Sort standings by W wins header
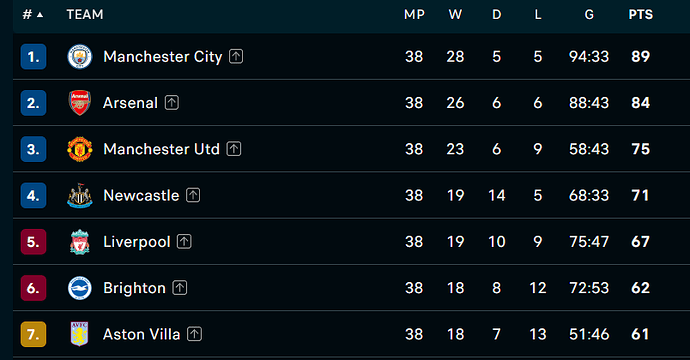The image size is (690, 360). click(455, 15)
